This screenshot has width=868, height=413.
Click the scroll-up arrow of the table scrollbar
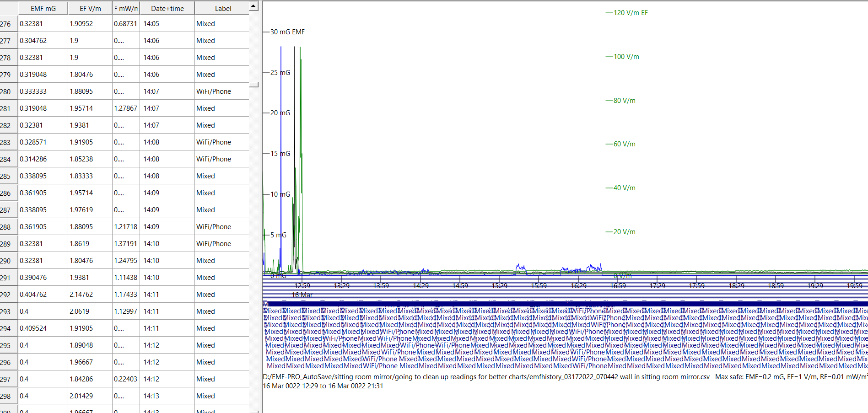tap(253, 6)
